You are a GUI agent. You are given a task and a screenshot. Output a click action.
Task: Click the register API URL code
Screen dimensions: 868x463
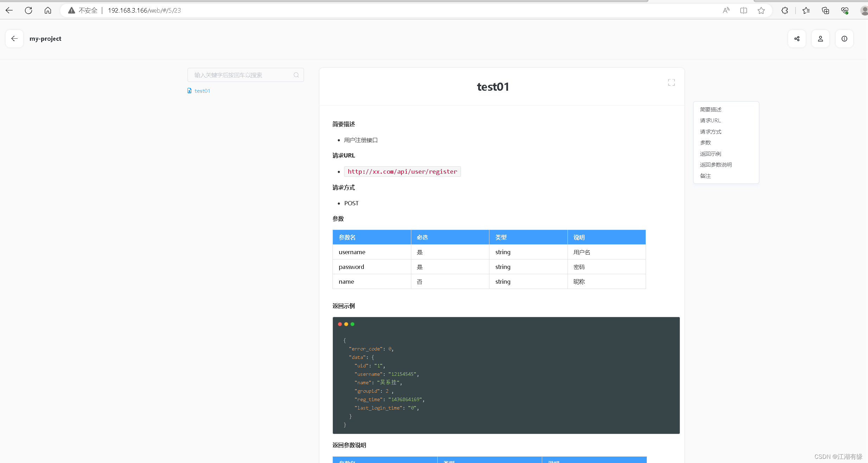[403, 172]
